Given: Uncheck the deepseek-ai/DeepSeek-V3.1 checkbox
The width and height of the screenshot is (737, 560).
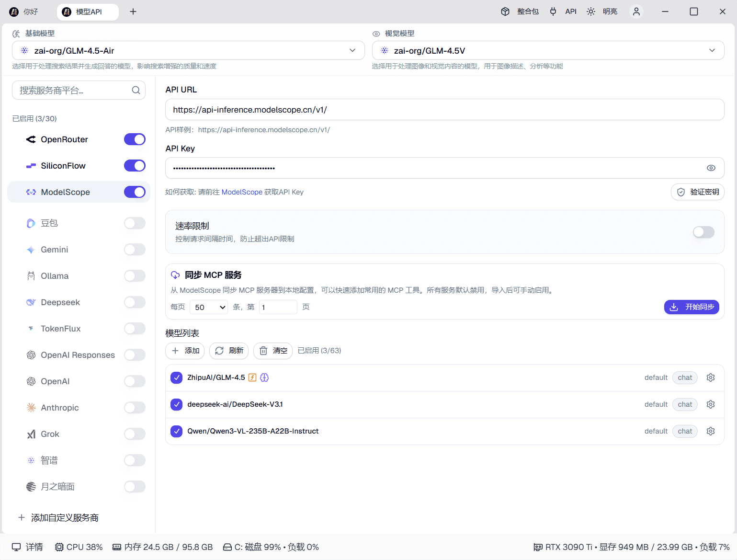Looking at the screenshot, I should point(177,404).
